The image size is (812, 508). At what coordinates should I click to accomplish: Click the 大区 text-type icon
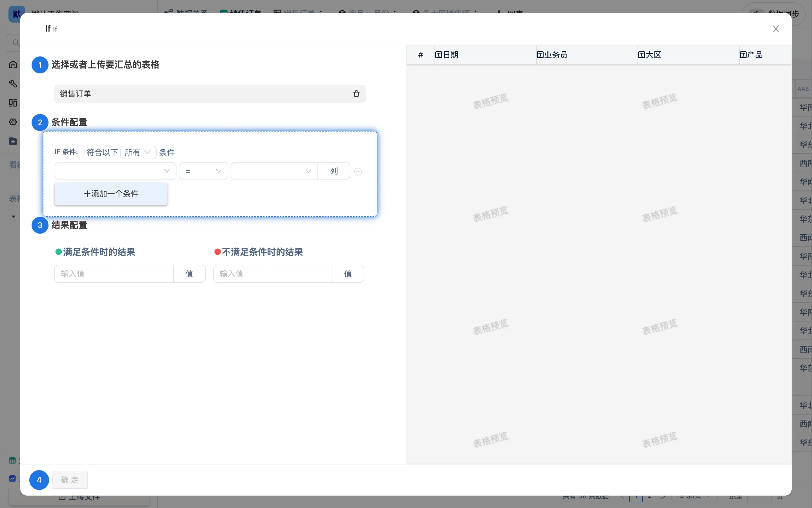tap(641, 55)
